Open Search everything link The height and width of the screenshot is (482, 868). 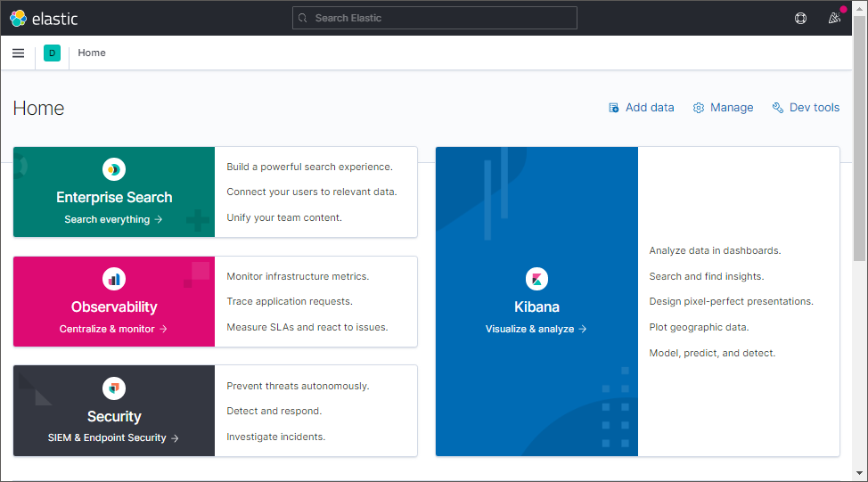pos(113,219)
